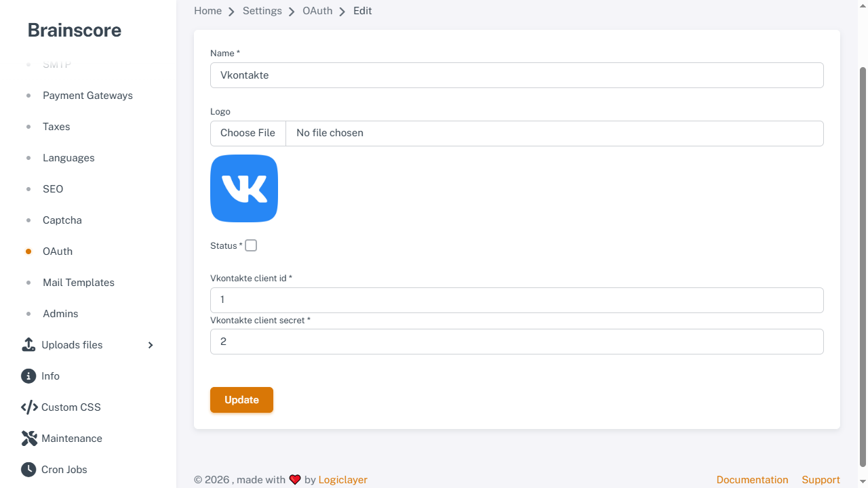Open the SEO settings page
Image resolution: width=868 pixels, height=488 pixels.
pyautogui.click(x=53, y=189)
